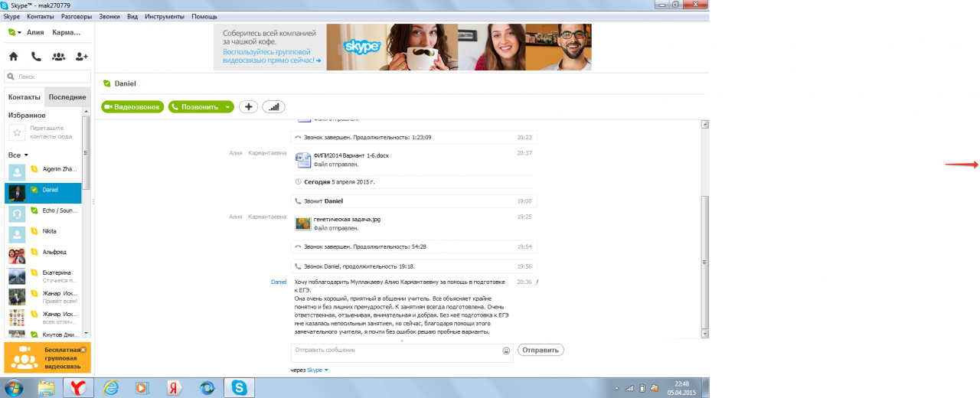This screenshot has width=980, height=398.
Task: Click the Отправить send button
Action: tap(541, 350)
